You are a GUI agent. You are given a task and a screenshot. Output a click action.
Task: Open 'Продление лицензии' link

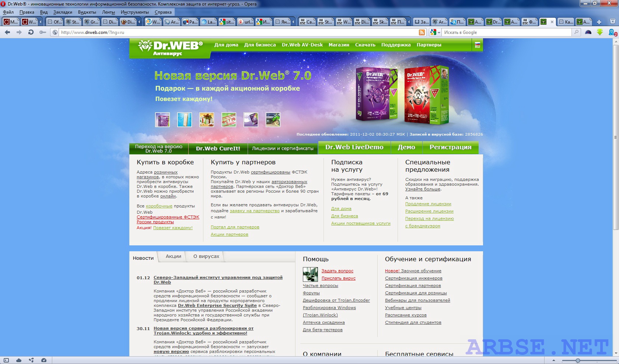coord(428,204)
